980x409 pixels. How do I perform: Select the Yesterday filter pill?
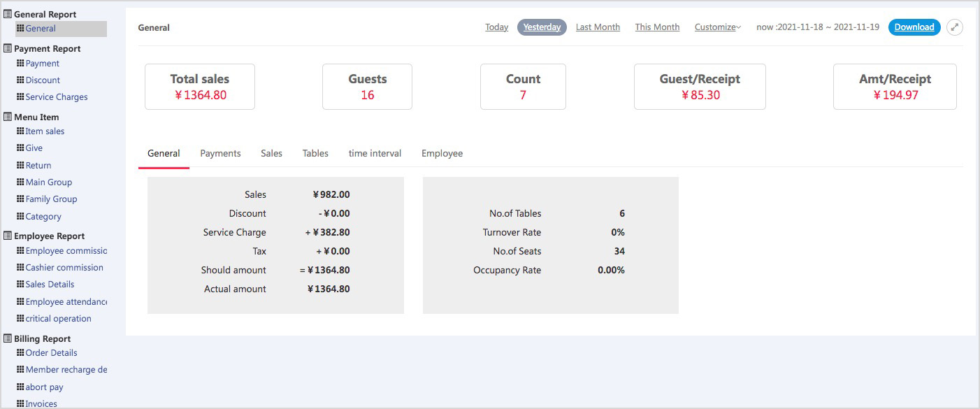coord(542,27)
